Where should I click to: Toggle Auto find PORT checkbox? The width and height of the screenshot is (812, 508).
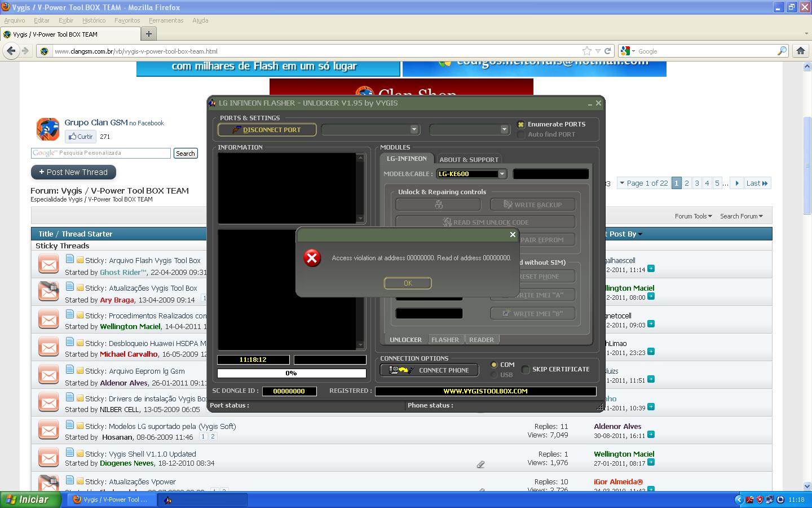[521, 134]
